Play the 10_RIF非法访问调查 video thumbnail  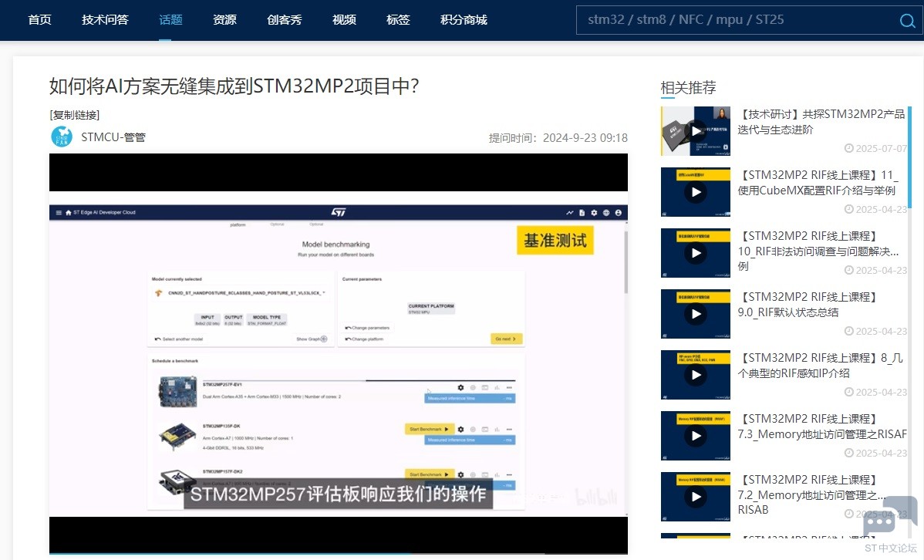pos(696,253)
